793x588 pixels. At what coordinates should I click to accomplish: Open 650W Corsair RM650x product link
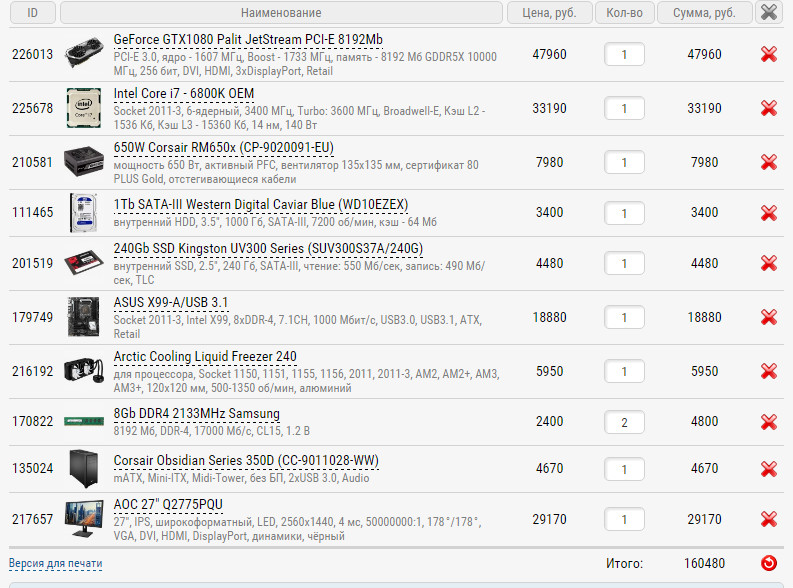tap(224, 148)
